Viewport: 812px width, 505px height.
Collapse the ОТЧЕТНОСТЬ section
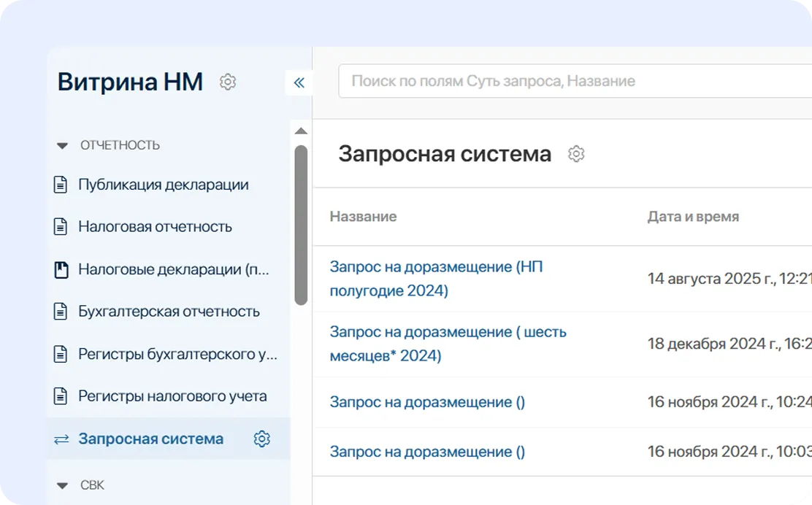click(62, 144)
